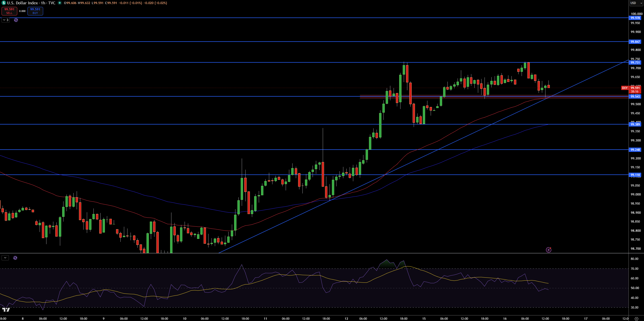Click the H99.632 high value in the legend

[x=84, y=3]
